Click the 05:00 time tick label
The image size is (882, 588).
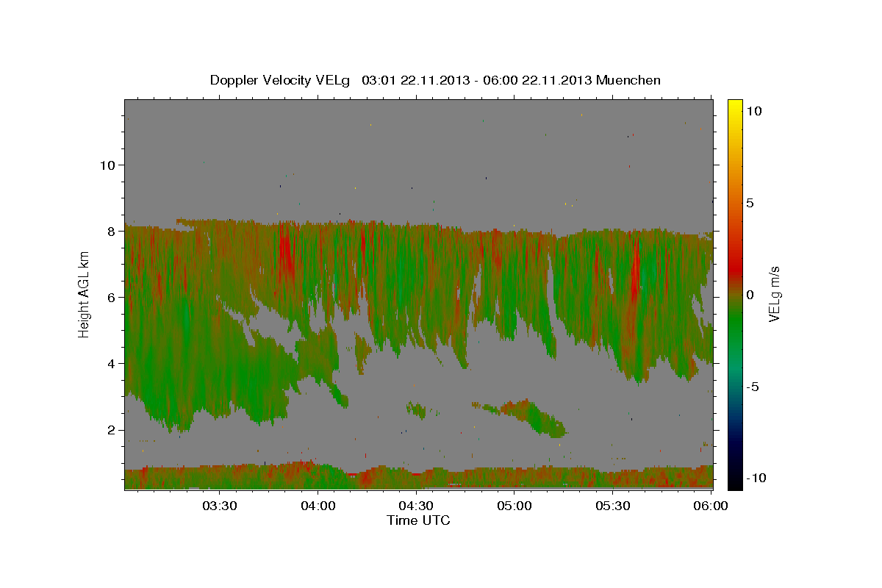tap(514, 506)
